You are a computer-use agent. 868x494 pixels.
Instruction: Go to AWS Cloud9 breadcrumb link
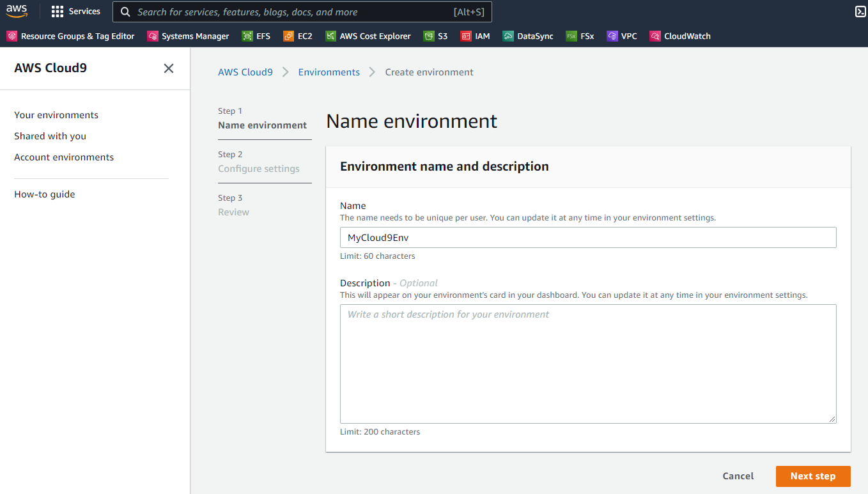click(245, 72)
